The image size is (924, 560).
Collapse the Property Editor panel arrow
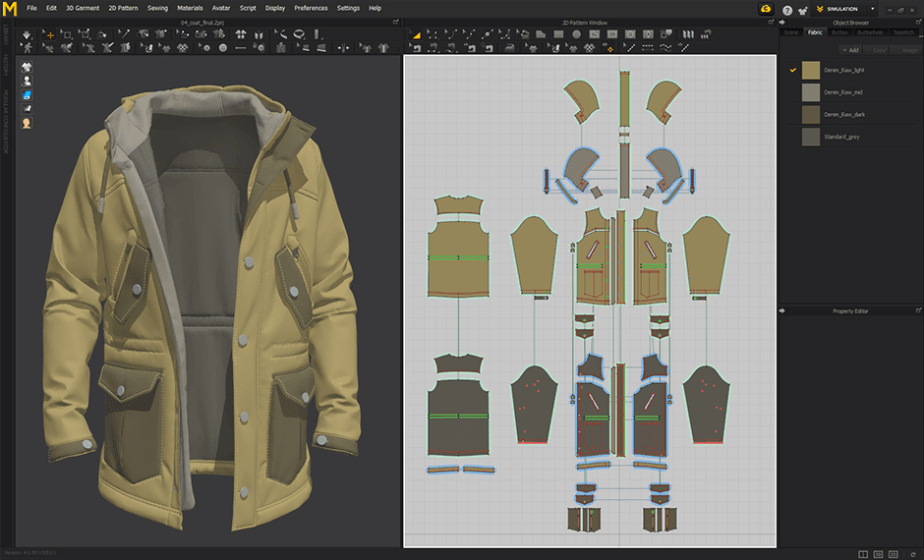tap(782, 310)
